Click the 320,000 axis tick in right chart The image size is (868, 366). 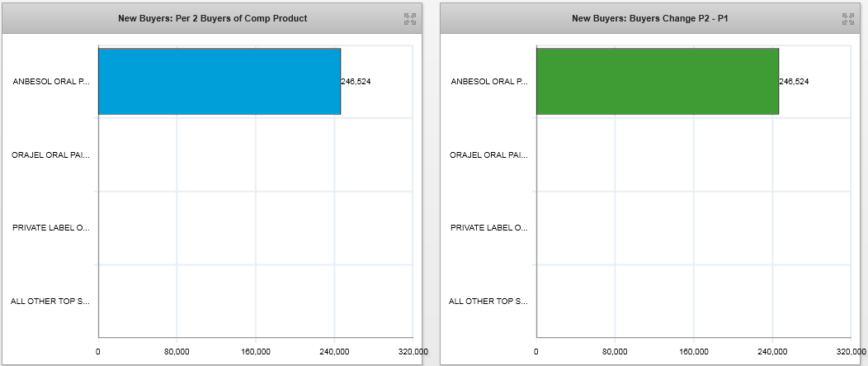851,351
